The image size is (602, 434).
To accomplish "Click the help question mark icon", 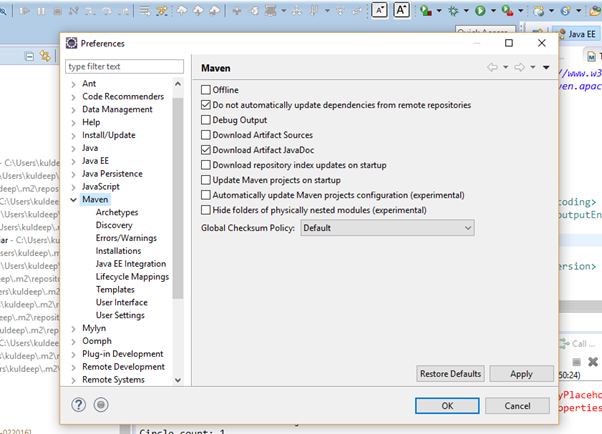I will [79, 405].
